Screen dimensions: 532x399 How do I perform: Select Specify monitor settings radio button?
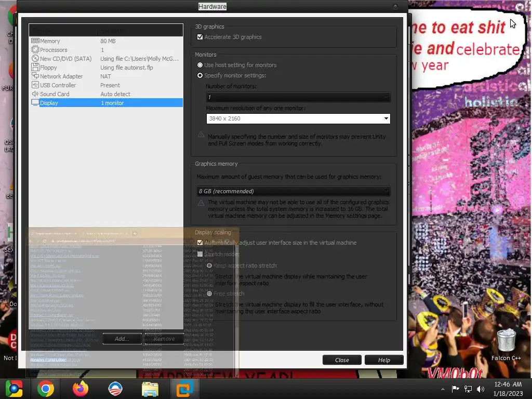coord(200,75)
